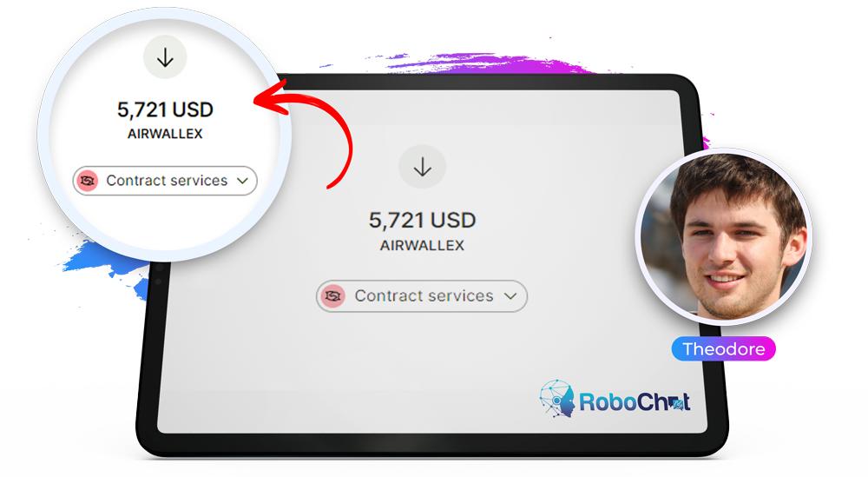
Task: Open the Contract services dropdown on the tablet
Action: pyautogui.click(x=422, y=295)
